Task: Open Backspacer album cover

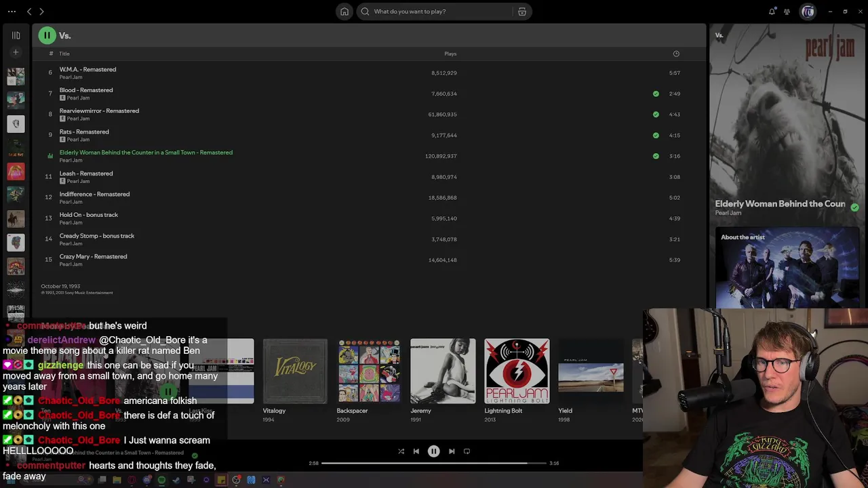Action: [369, 371]
